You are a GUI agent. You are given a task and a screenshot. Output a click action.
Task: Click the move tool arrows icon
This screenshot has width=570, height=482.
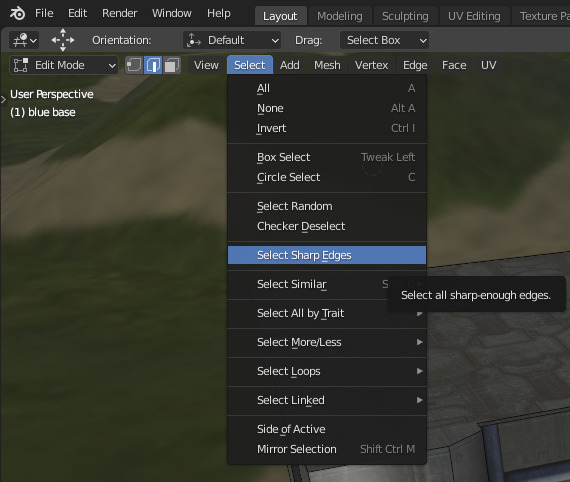pyautogui.click(x=63, y=40)
